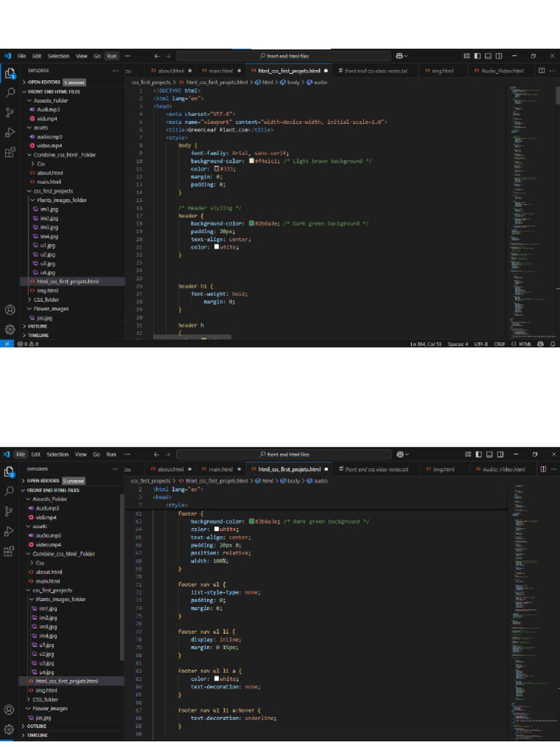Click #2b8a3e swatch in footer rule, lower window
Screen dimensions: 560x747
pyautogui.click(x=252, y=521)
